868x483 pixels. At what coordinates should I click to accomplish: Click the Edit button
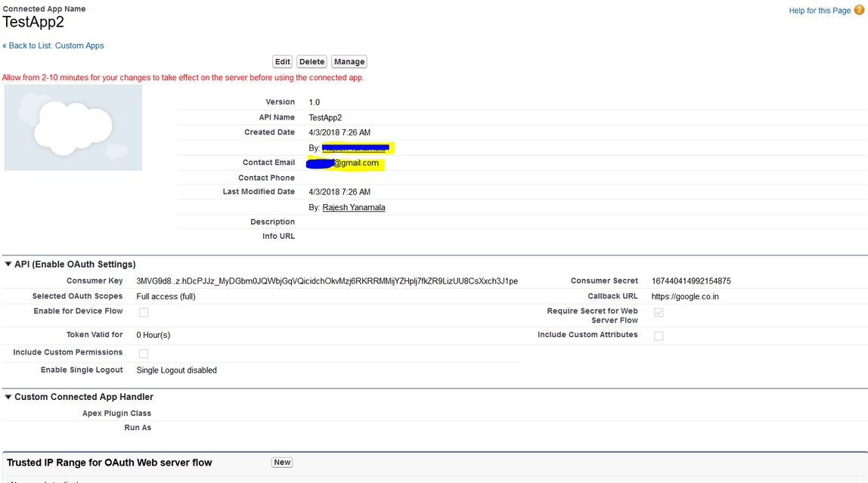(282, 61)
